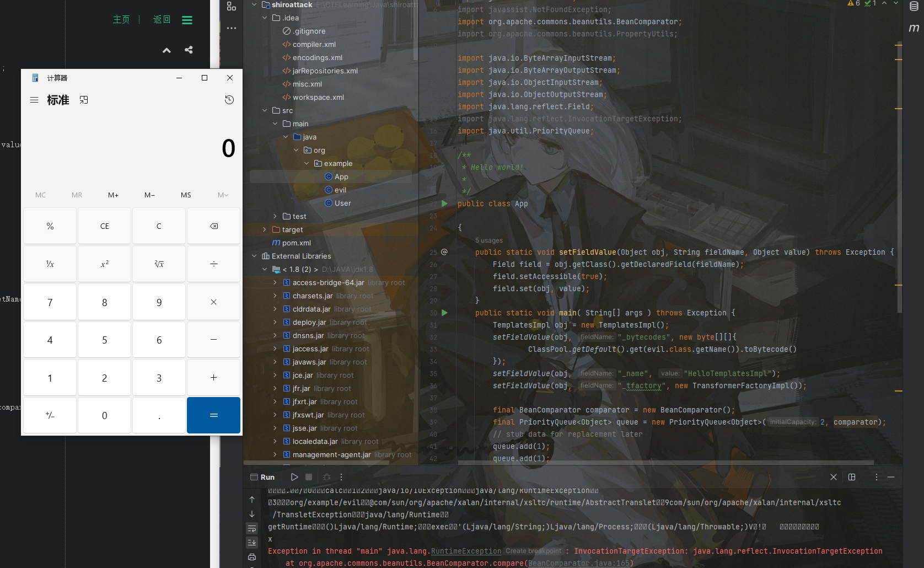
Task: Select the evil class in project tree
Action: pos(340,190)
